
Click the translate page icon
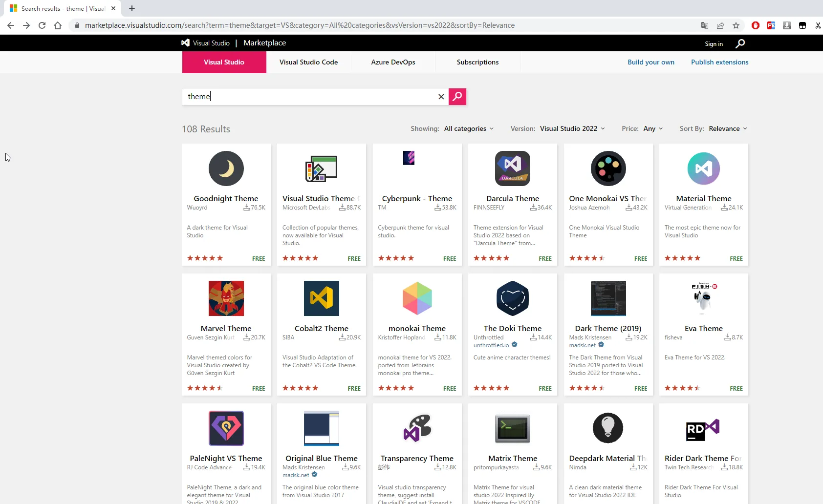click(705, 25)
